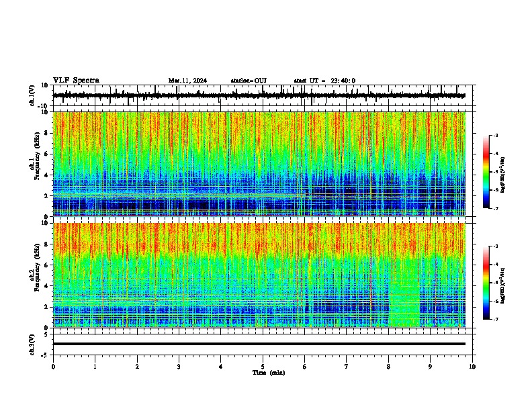
Task: Click the ch.2 spectrogram panel
Action: 259,275
